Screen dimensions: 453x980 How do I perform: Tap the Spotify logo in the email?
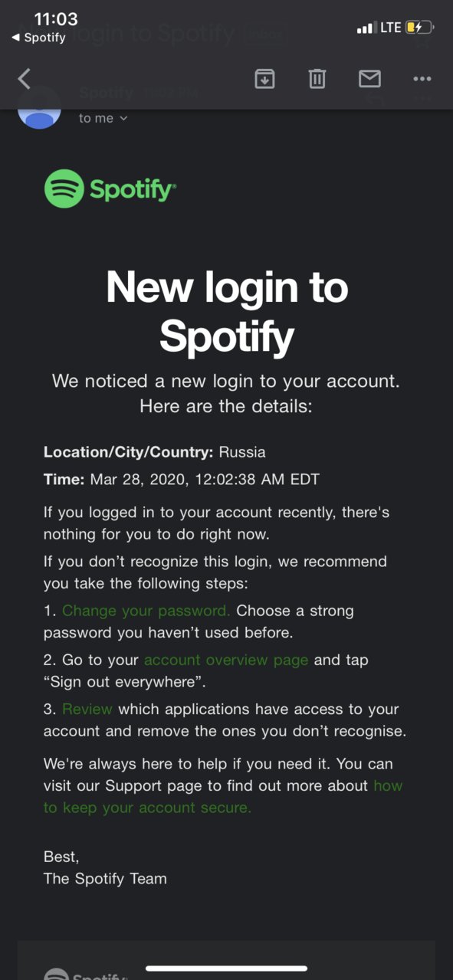(x=110, y=188)
